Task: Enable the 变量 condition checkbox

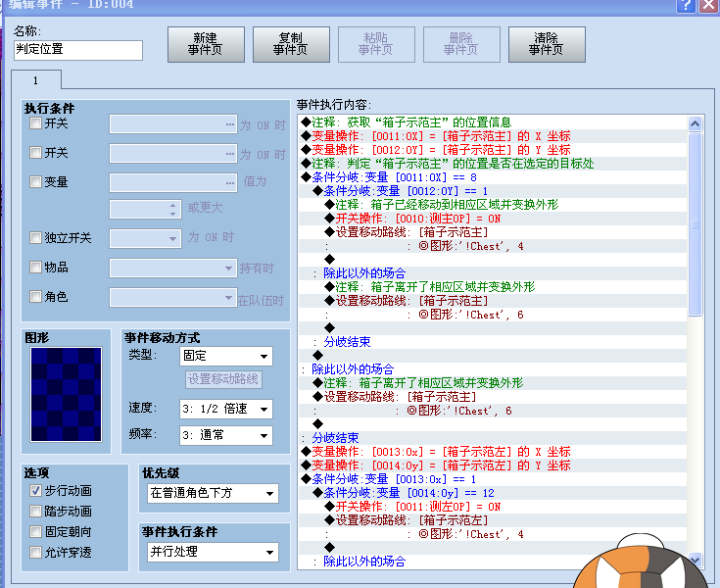Action: click(35, 182)
